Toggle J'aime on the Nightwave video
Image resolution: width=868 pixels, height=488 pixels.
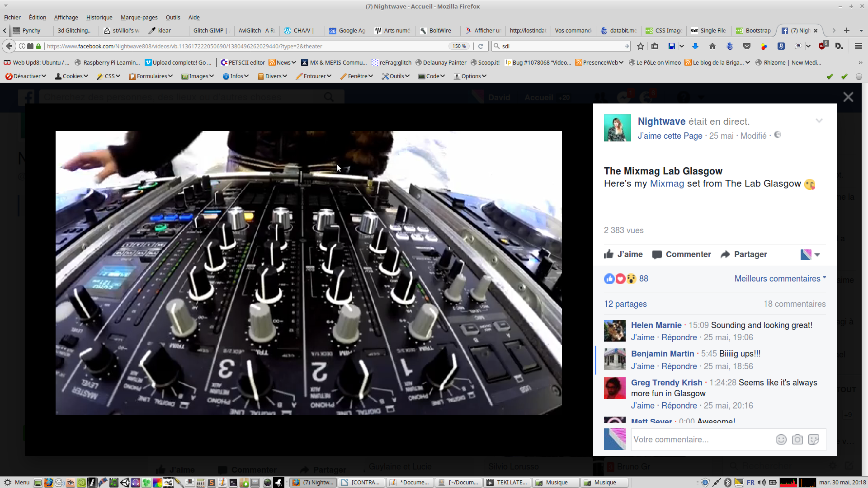click(623, 254)
